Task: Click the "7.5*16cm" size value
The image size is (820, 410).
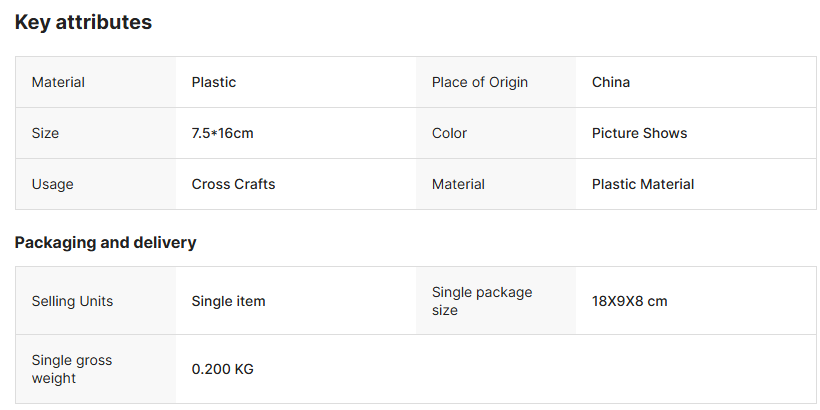Action: pyautogui.click(x=230, y=133)
